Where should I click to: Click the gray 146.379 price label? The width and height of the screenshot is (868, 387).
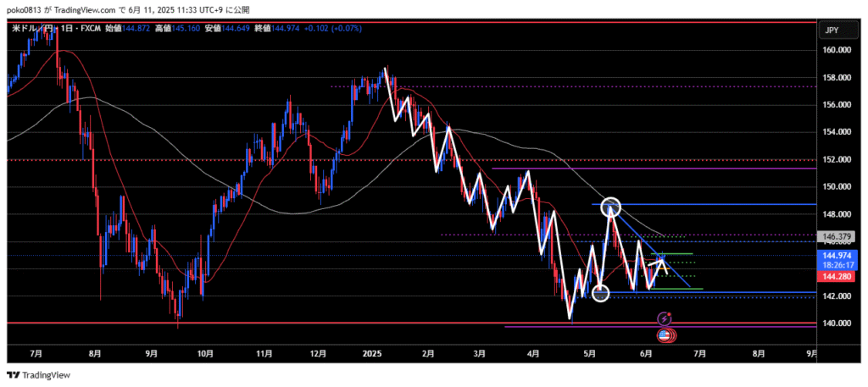(836, 238)
